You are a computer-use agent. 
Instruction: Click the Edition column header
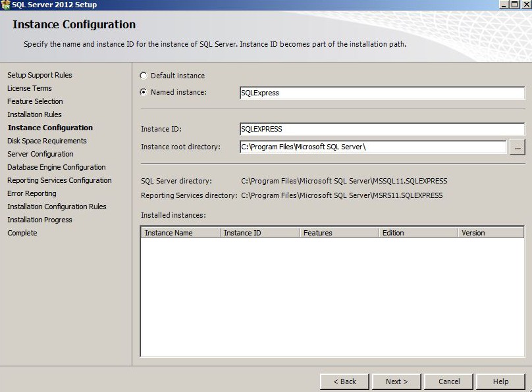coord(417,233)
